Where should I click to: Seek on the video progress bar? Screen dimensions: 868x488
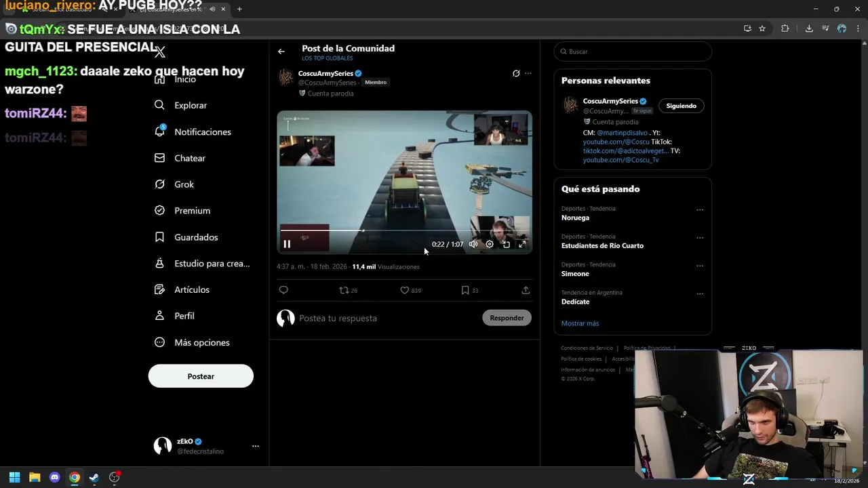(404, 230)
